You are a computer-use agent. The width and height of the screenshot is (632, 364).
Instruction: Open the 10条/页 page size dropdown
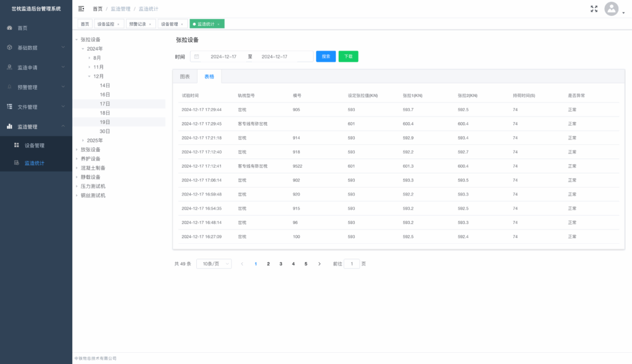pyautogui.click(x=214, y=263)
